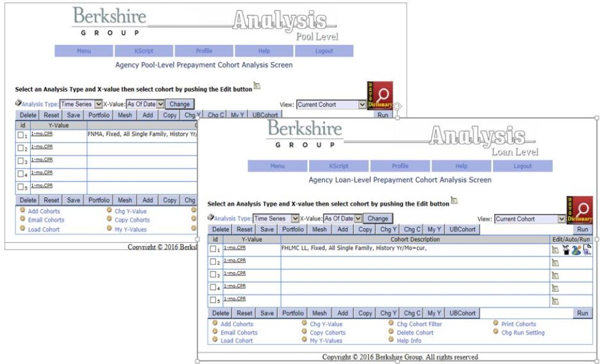Click 1-mo.CPR link in Pool Level row 3
The image size is (602, 364).
(42, 160)
